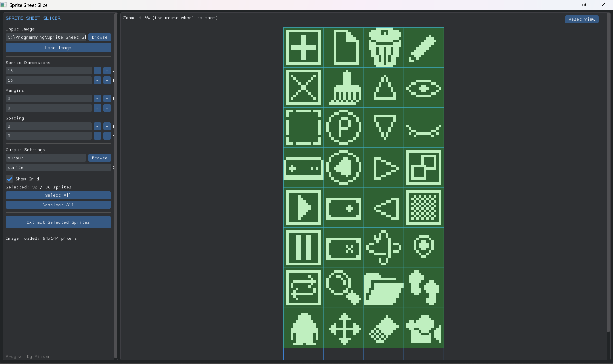Toggle the Show Grid checkbox
The image size is (613, 364).
[10, 179]
